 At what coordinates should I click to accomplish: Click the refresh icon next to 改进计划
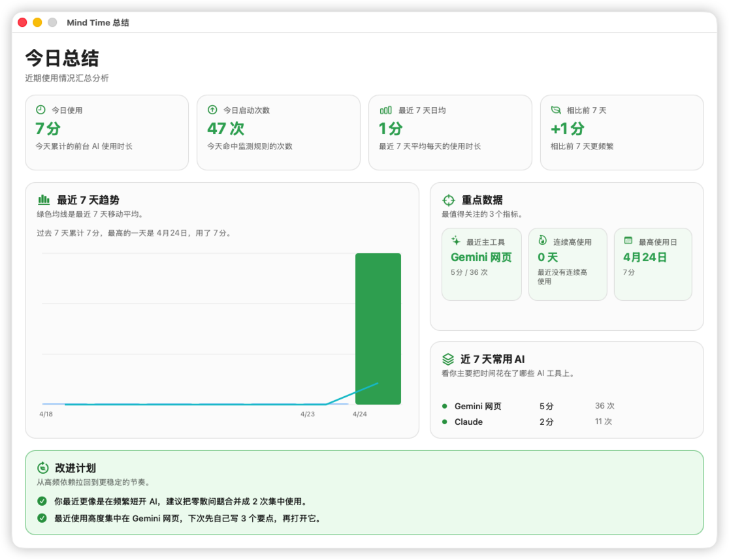[x=42, y=467]
